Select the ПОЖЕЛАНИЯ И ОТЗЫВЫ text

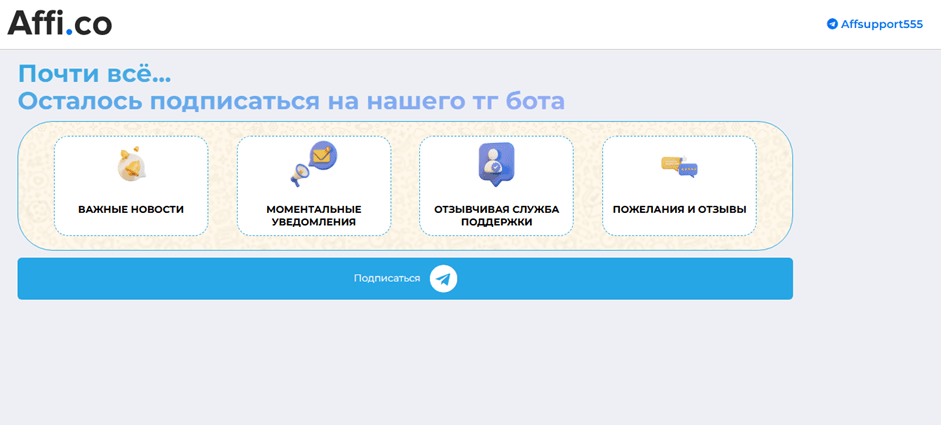(x=679, y=209)
